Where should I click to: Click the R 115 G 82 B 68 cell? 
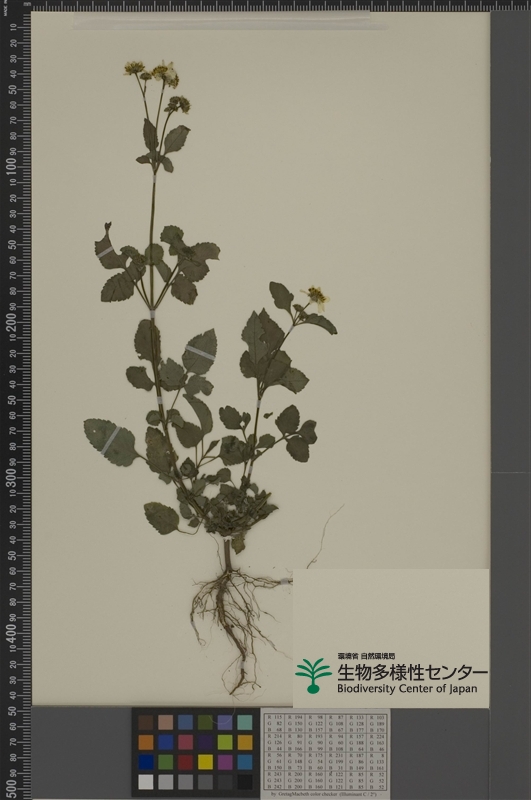click(x=273, y=723)
